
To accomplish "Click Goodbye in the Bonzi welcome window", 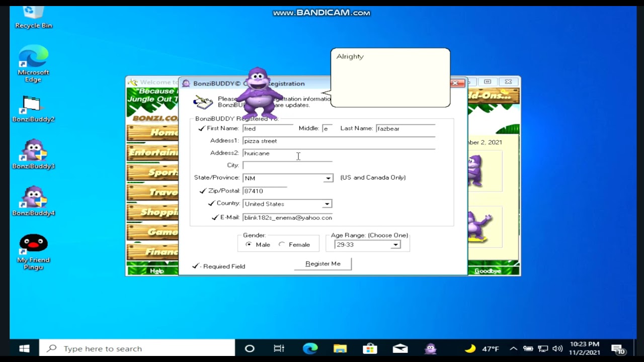I will pos(488,271).
